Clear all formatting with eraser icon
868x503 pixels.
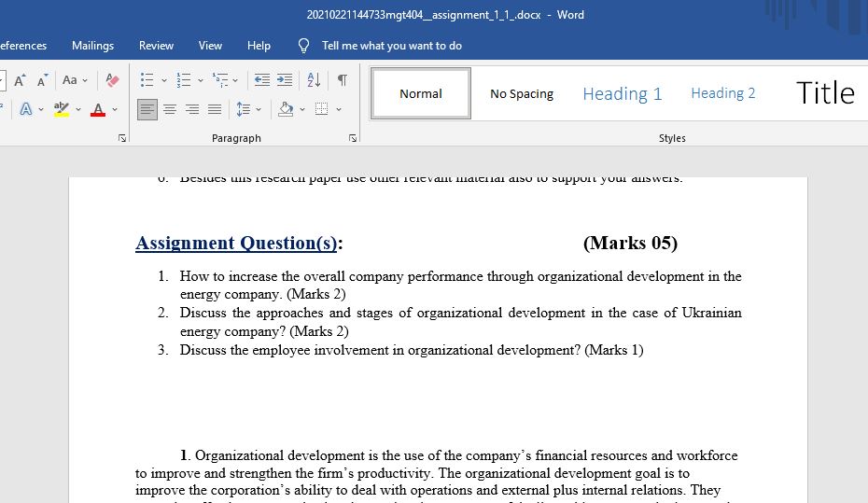click(x=112, y=80)
